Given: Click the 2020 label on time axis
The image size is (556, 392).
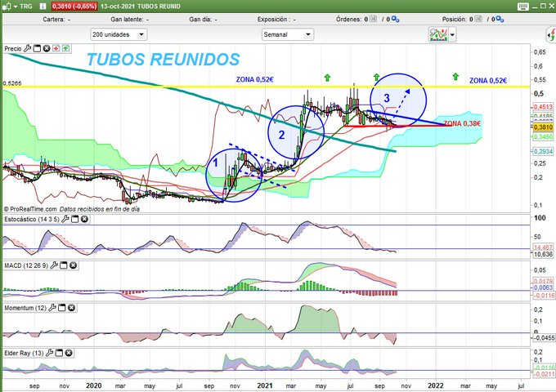Looking at the screenshot, I should coord(93,385).
